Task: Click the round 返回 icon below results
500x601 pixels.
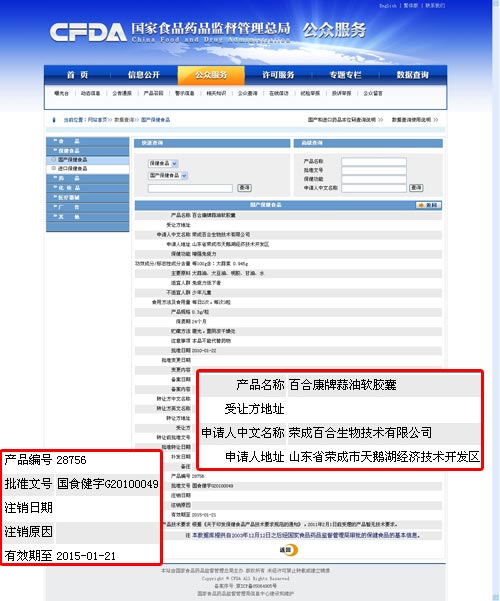Action: point(288,550)
